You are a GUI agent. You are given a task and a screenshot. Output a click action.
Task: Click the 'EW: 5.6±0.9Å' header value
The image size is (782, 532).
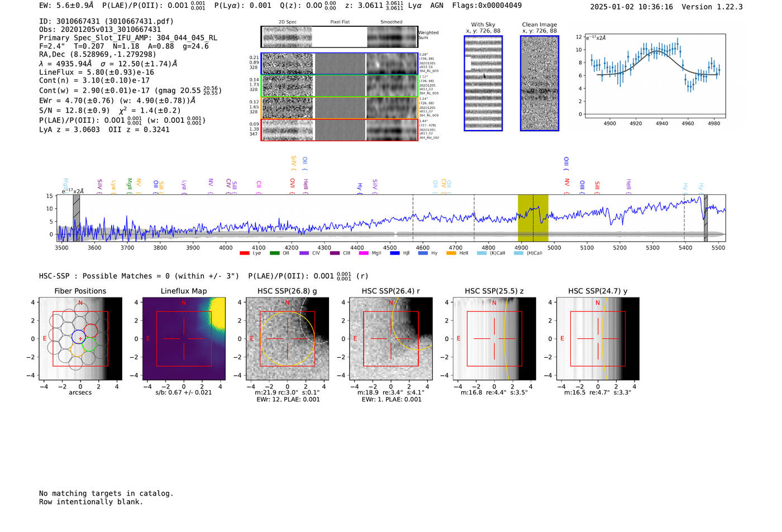pos(66,6)
